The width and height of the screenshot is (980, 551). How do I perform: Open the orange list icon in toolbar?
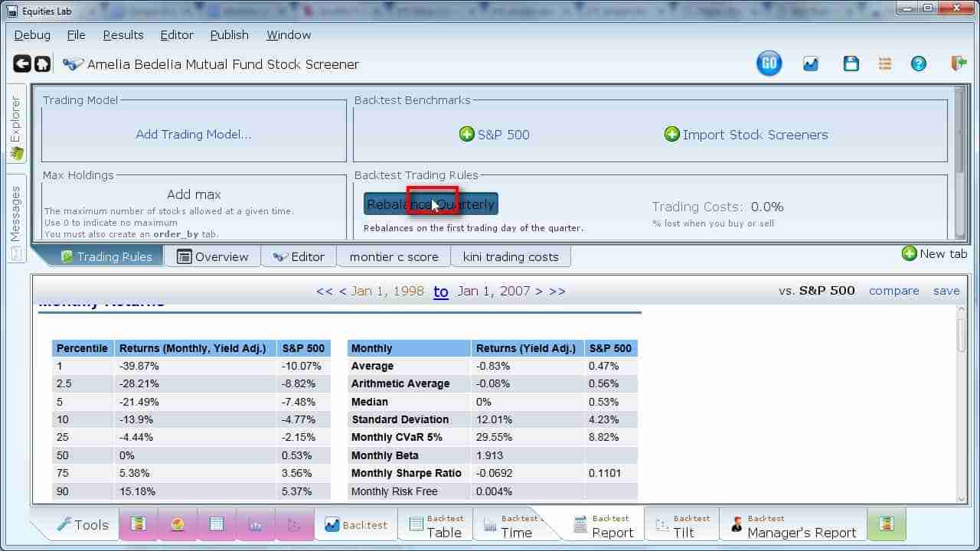885,64
